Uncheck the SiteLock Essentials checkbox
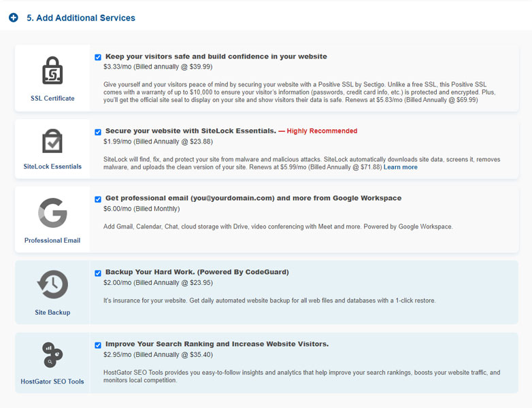 [98, 132]
